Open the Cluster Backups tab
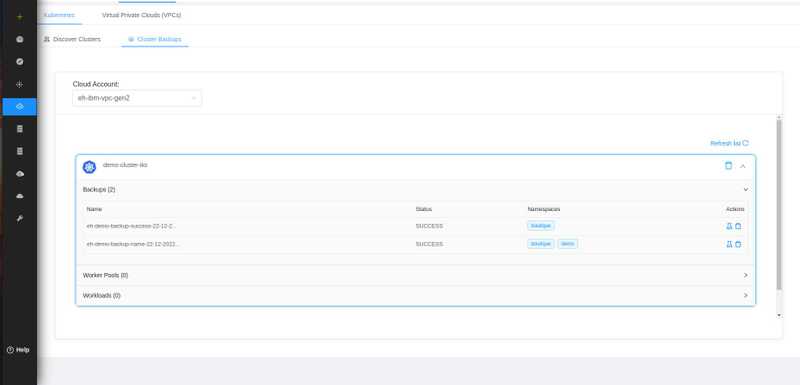Screen dimensions: 800x385 tap(155, 39)
